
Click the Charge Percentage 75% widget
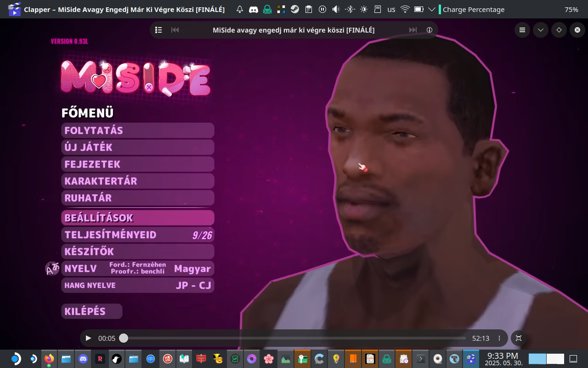509,9
